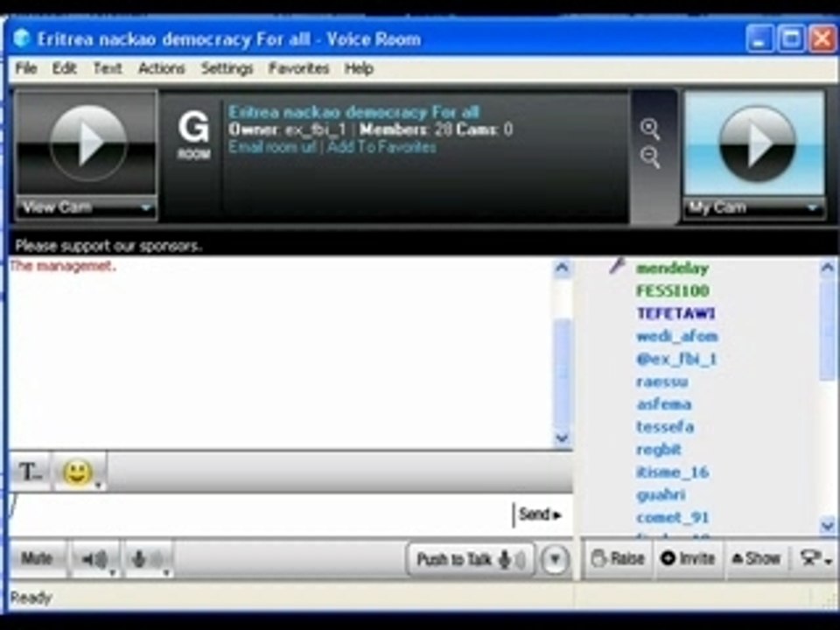Click the zoom out magnifier icon
Screen dimensions: 840x630
[650, 157]
